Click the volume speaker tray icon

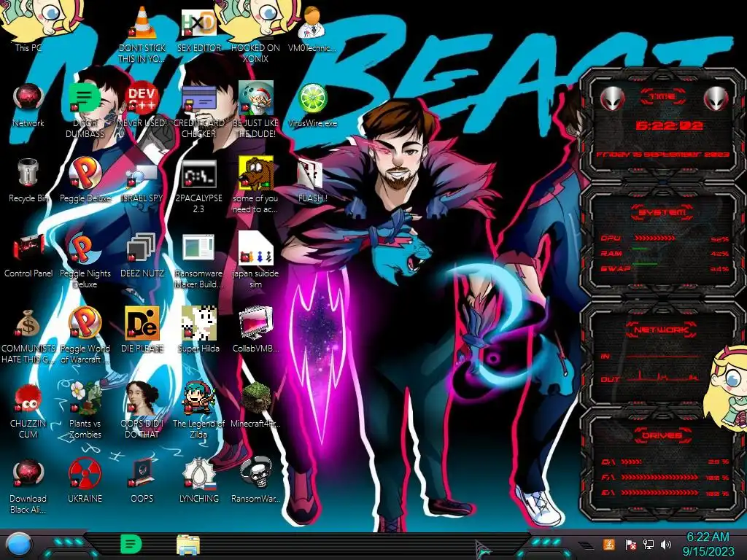(x=667, y=544)
